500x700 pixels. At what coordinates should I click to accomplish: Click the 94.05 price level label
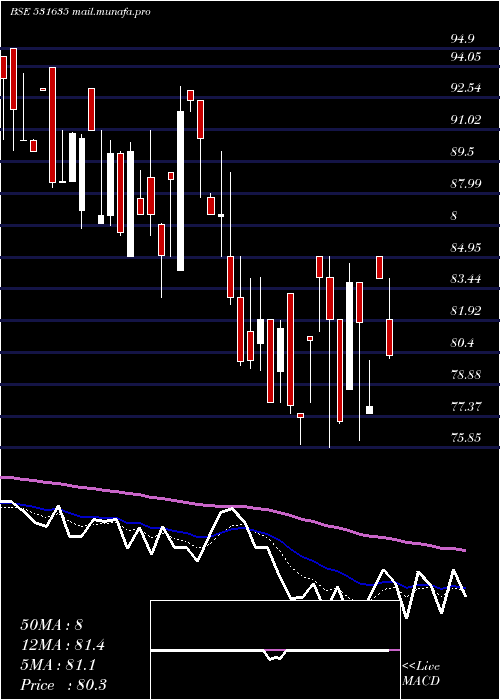coord(466,57)
